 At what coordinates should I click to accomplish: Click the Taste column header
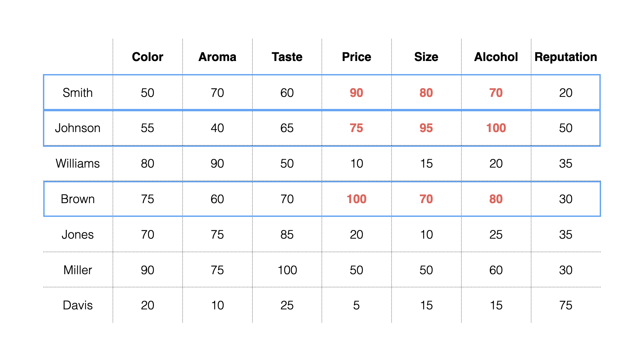(287, 57)
